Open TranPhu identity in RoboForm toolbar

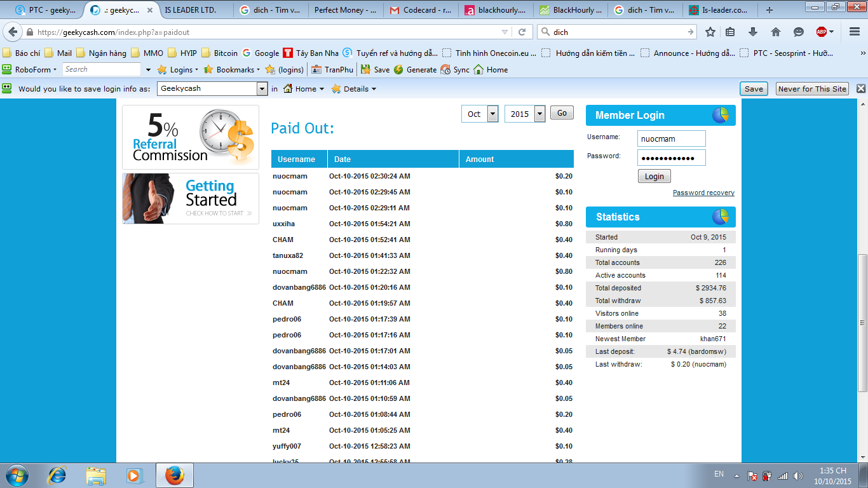[332, 70]
